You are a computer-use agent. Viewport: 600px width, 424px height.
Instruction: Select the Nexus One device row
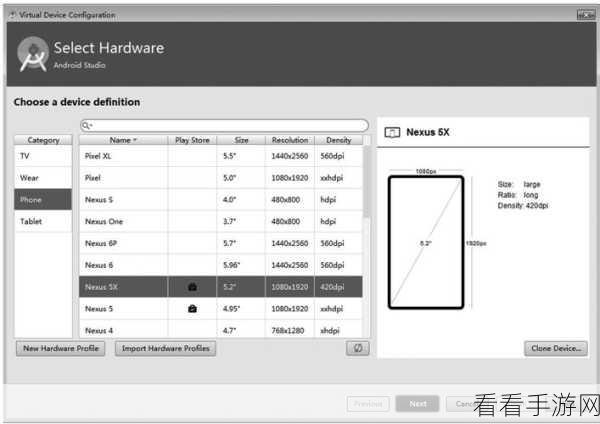221,221
